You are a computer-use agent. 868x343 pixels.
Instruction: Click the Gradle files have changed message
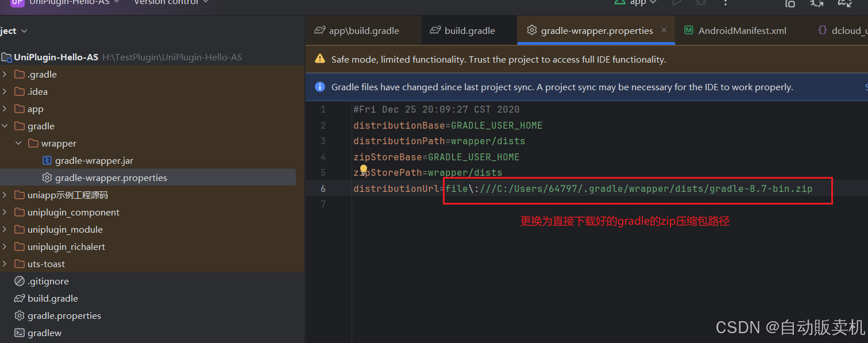click(562, 87)
